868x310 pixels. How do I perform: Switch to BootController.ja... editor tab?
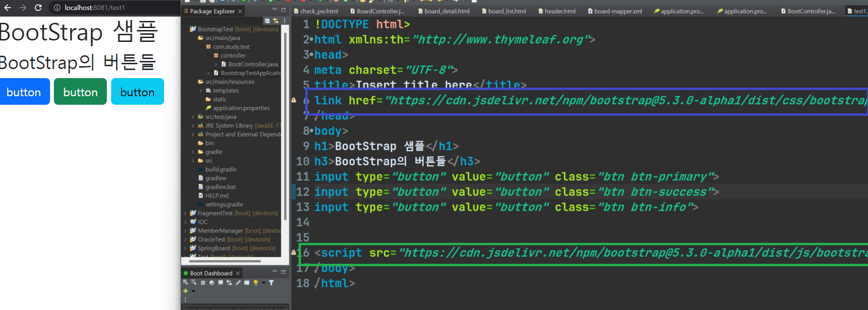point(807,11)
